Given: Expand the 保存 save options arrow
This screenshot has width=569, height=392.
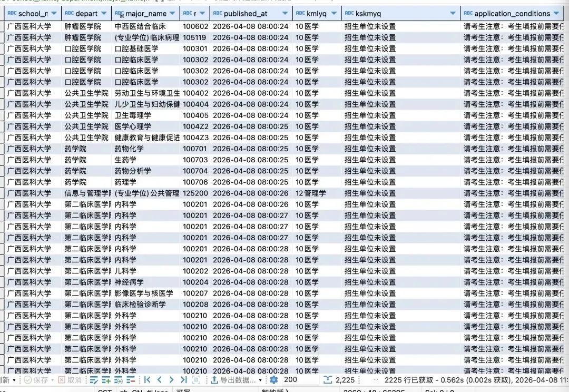Looking at the screenshot, I should coord(53,380).
